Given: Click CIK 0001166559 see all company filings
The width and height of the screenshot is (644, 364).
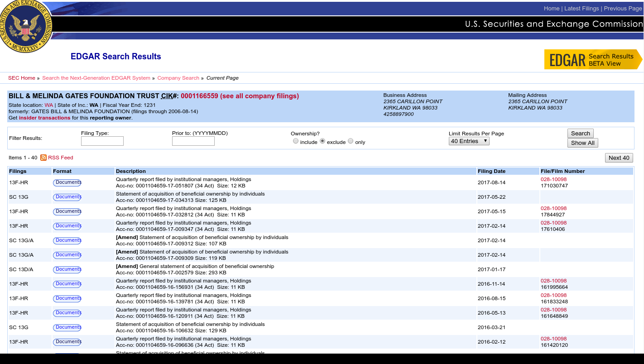Looking at the screenshot, I should coord(240,96).
